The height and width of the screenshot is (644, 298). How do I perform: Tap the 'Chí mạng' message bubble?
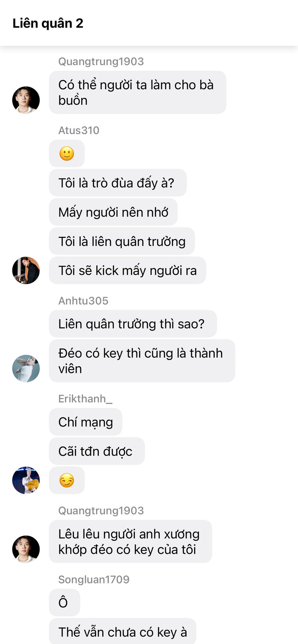coord(86,422)
